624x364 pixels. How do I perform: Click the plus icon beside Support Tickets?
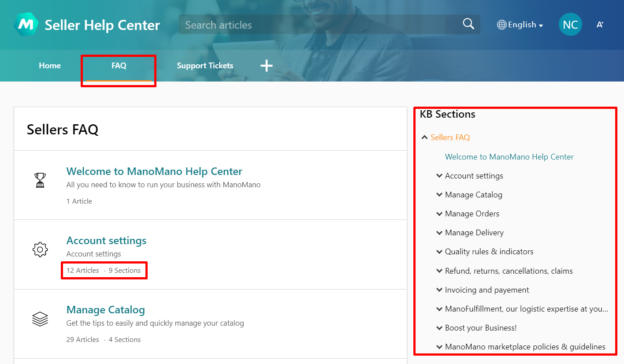click(266, 66)
